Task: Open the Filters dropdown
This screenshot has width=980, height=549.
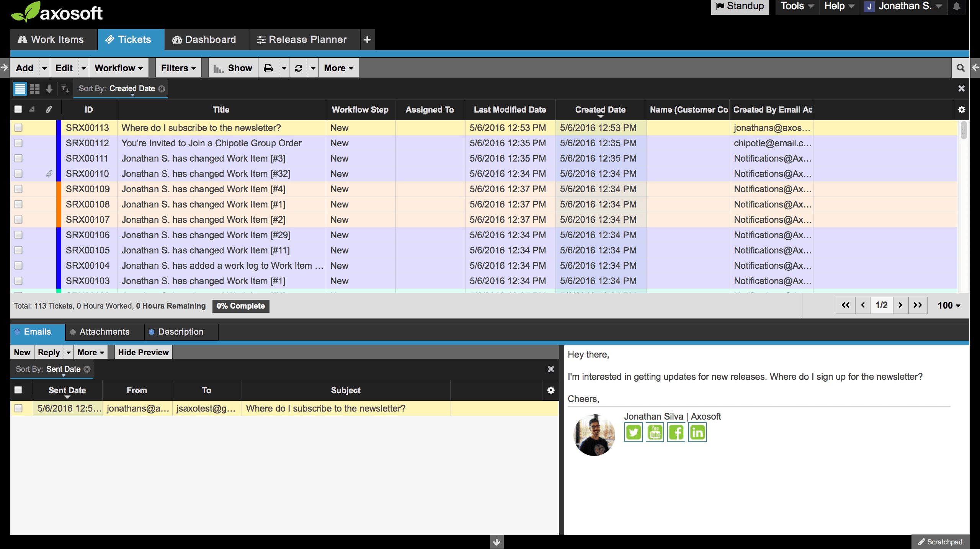Action: 178,68
